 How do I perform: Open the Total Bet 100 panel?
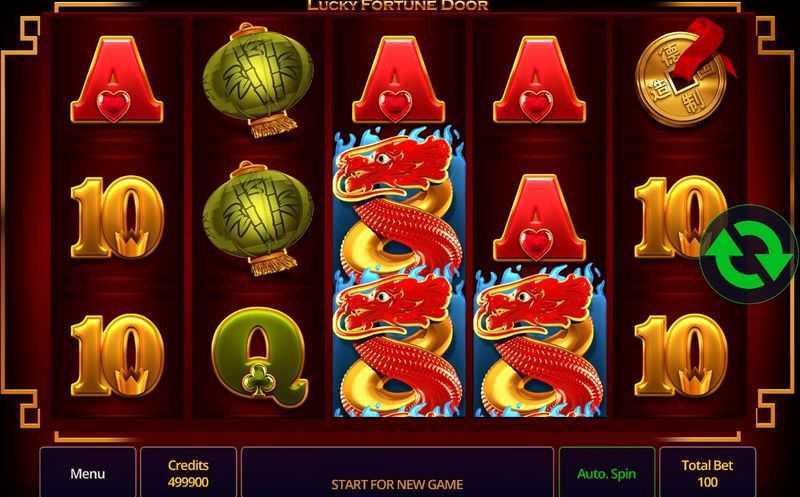point(707,473)
